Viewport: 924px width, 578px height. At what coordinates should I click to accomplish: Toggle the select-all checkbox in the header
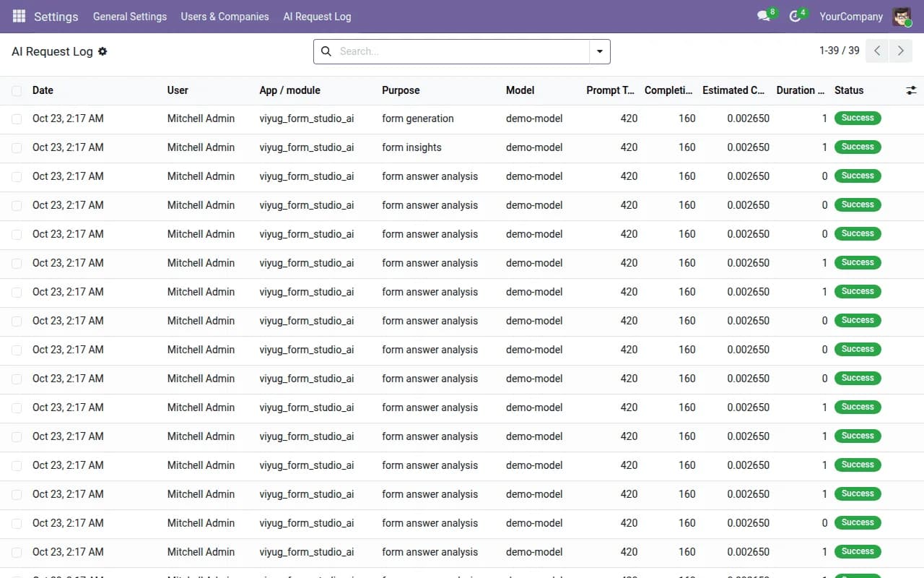click(17, 90)
